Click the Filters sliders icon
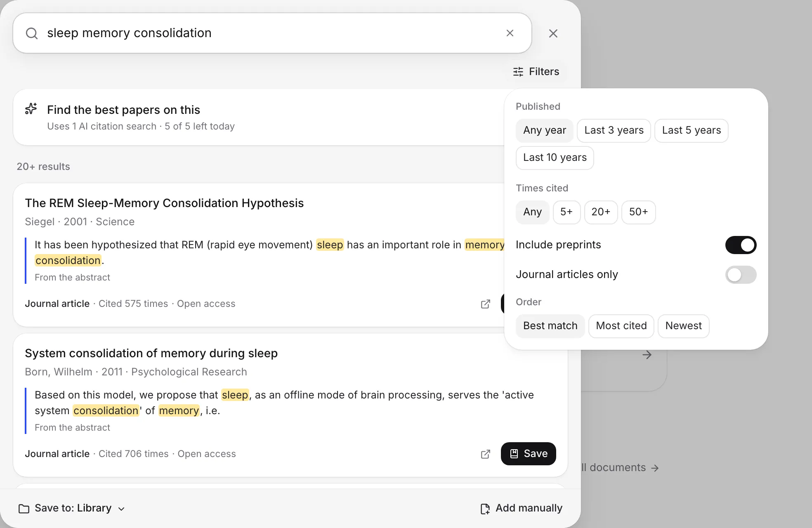This screenshot has height=528, width=812. (518, 72)
